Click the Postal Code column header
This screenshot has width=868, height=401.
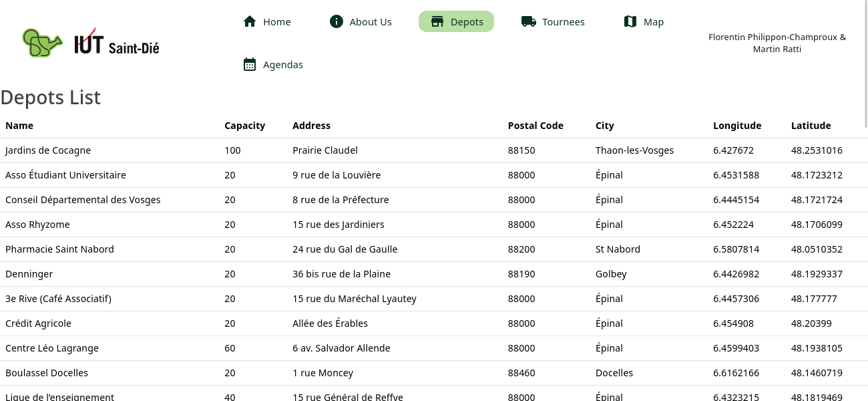tap(535, 126)
